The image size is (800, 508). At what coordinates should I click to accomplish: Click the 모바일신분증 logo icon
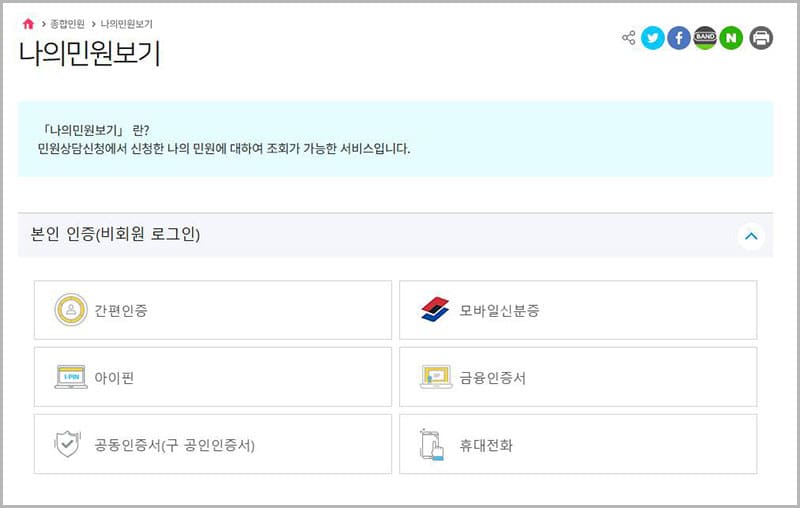coord(436,310)
